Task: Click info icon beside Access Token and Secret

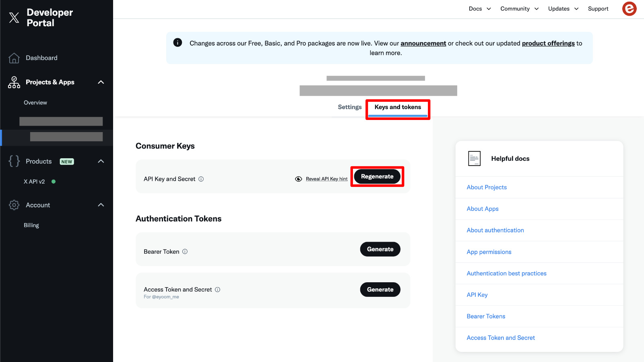Action: pos(218,290)
